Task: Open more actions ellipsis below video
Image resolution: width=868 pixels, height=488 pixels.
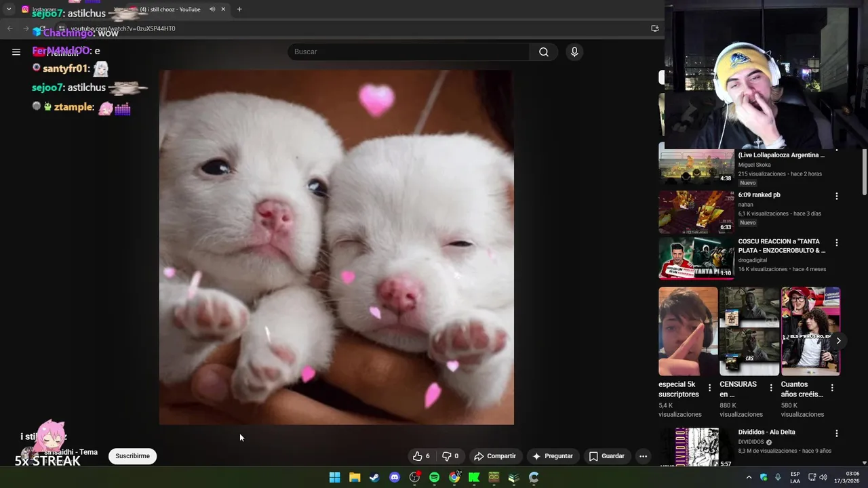Action: (x=643, y=456)
